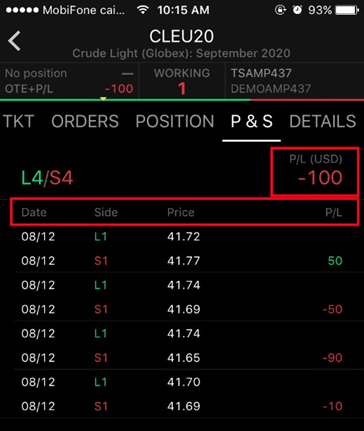Tap the P/L (USD) total box
Viewport: 364px width, 431px height.
click(315, 171)
